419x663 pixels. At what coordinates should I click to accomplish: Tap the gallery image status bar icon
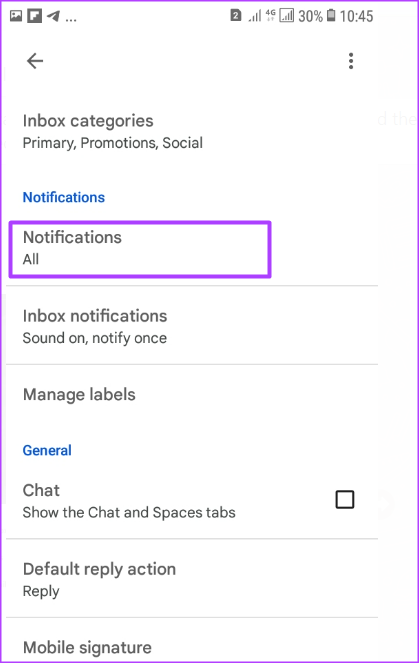(16, 16)
